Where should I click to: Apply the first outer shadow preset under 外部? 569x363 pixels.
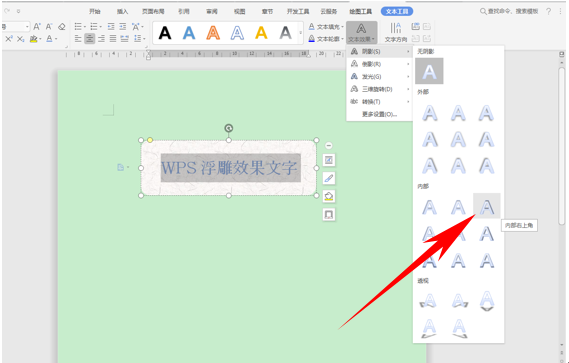(430, 113)
